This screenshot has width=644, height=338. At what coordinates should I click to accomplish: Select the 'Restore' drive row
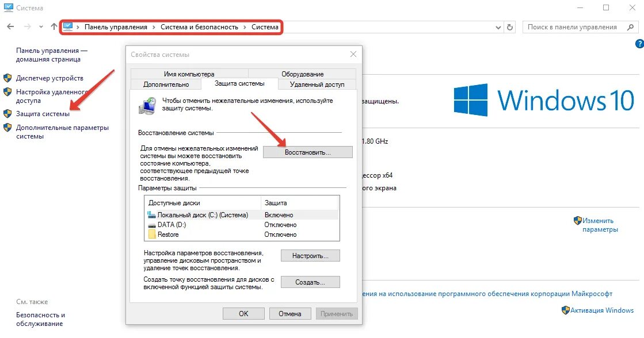pos(242,235)
